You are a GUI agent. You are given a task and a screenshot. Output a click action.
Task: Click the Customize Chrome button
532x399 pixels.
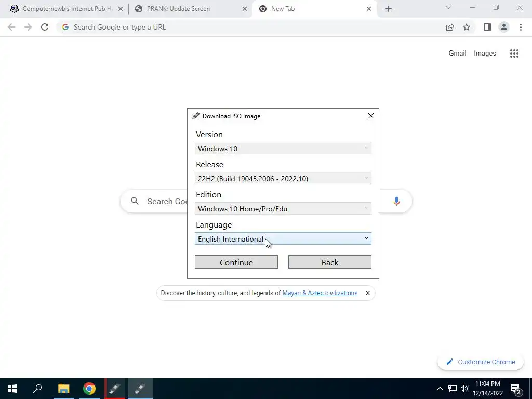[481, 362]
